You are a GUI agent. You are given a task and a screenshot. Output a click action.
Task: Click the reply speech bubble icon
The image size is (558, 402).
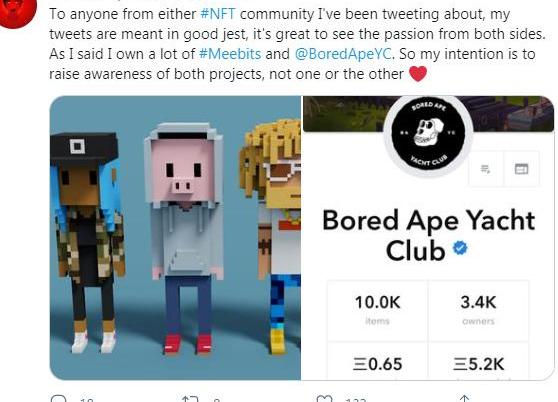(x=59, y=398)
